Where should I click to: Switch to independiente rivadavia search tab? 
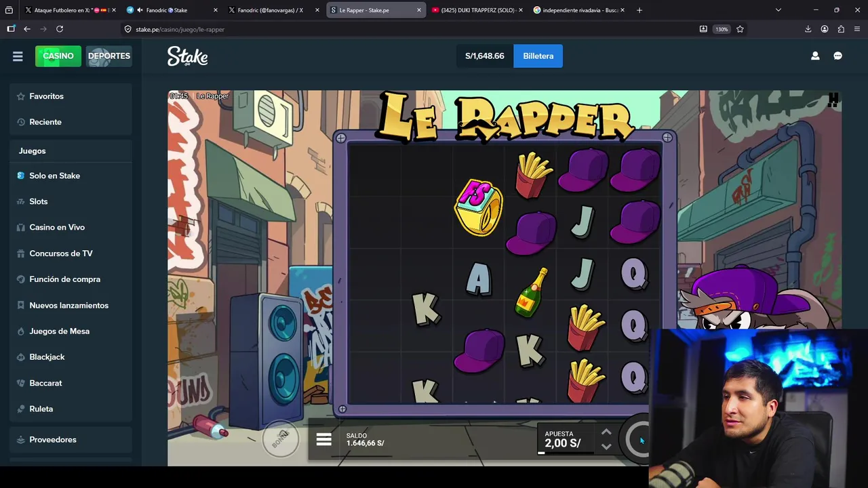point(579,10)
